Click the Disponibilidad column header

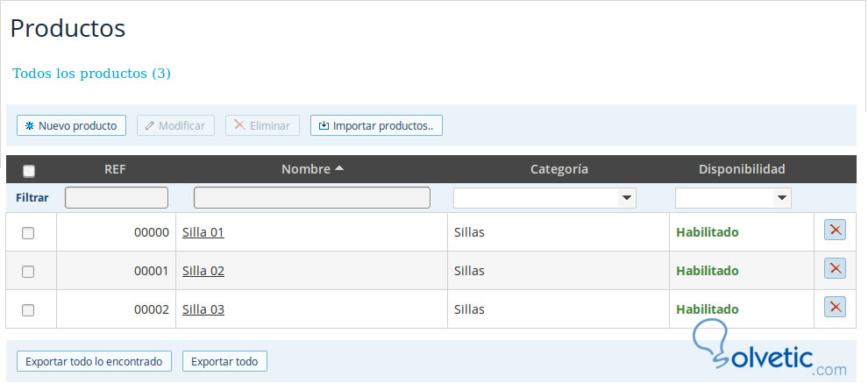coord(742,169)
